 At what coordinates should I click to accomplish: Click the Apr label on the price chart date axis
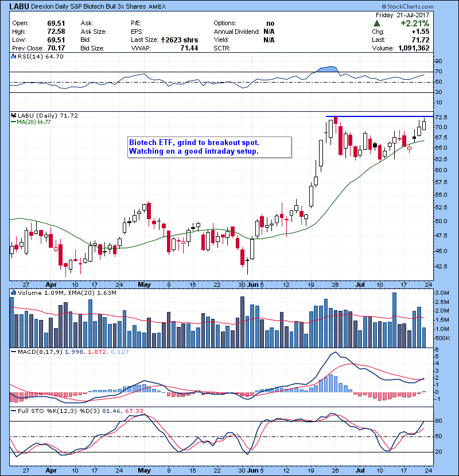point(51,285)
